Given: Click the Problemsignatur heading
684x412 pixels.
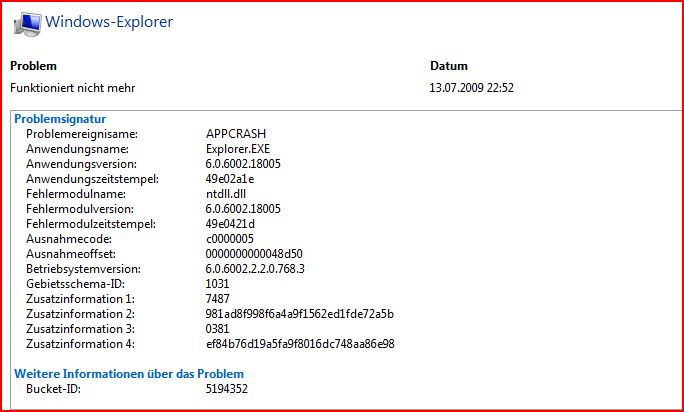Looking at the screenshot, I should pos(60,119).
